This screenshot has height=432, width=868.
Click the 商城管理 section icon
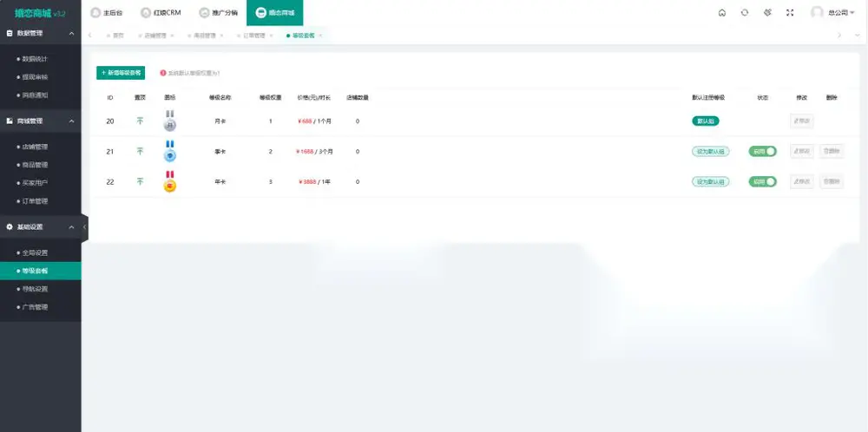10,121
